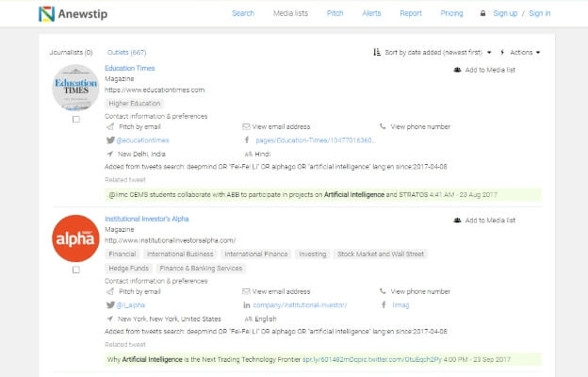Viewport: 588px width, 377px height.
Task: Open Pricing in top navigation
Action: tap(451, 13)
